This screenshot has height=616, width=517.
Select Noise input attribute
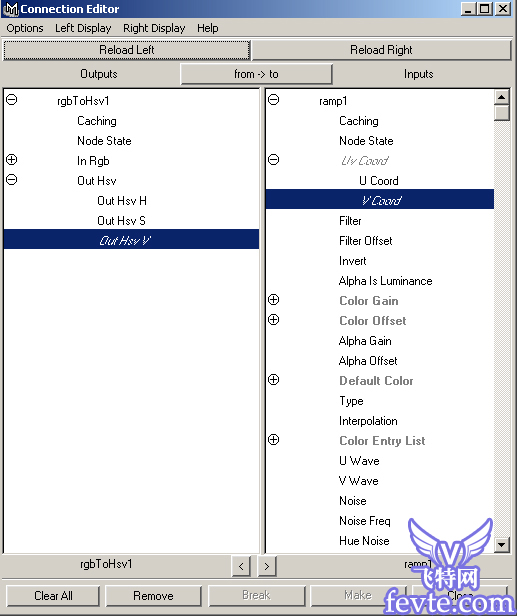[x=353, y=500]
